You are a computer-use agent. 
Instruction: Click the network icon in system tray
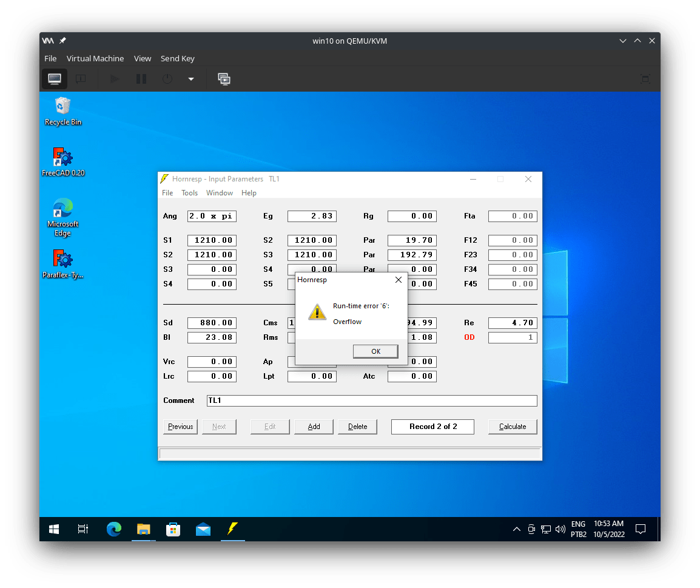coord(545,529)
